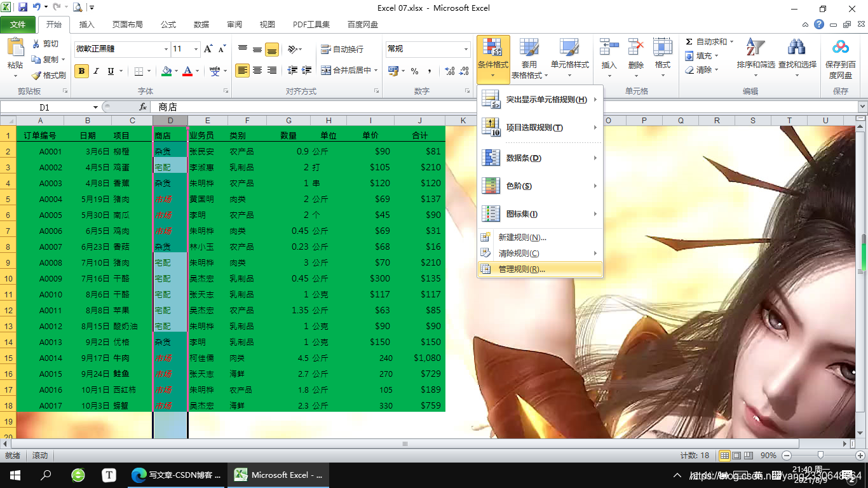Image resolution: width=868 pixels, height=488 pixels.
Task: Open Icon Sets (图标集) submenu
Action: (x=539, y=214)
